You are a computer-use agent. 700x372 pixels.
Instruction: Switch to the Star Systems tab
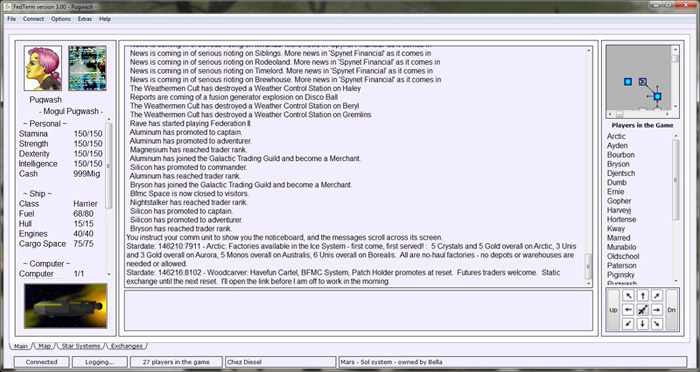pos(81,346)
